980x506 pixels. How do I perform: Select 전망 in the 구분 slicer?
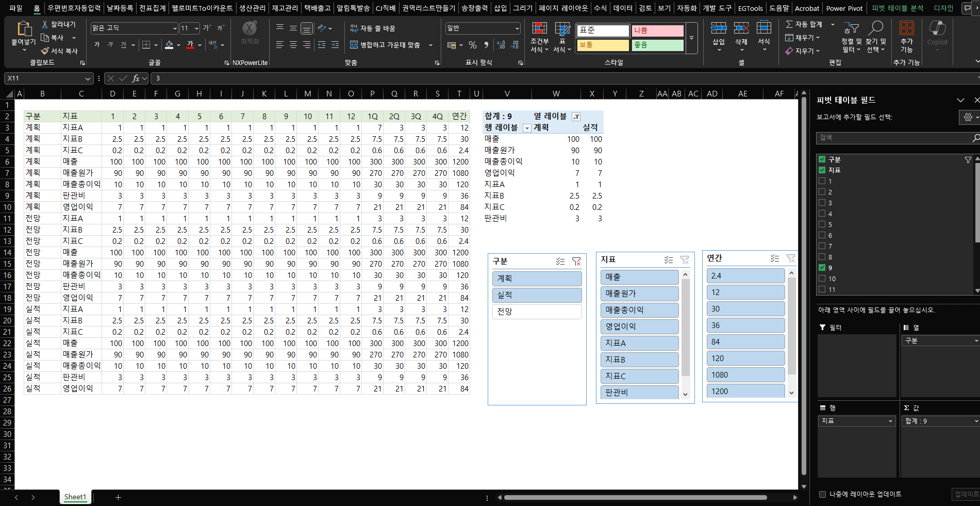[x=536, y=312]
